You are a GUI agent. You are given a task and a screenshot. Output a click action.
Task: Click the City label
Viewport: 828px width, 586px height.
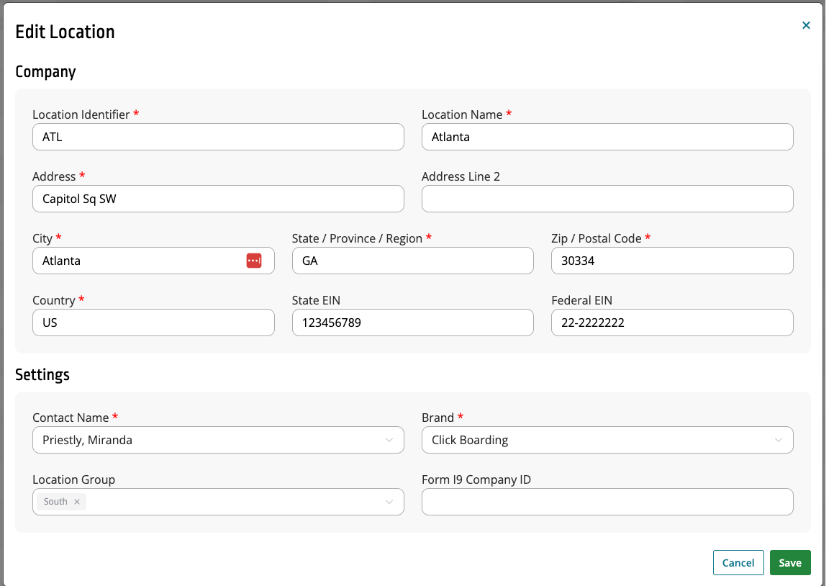click(x=42, y=239)
